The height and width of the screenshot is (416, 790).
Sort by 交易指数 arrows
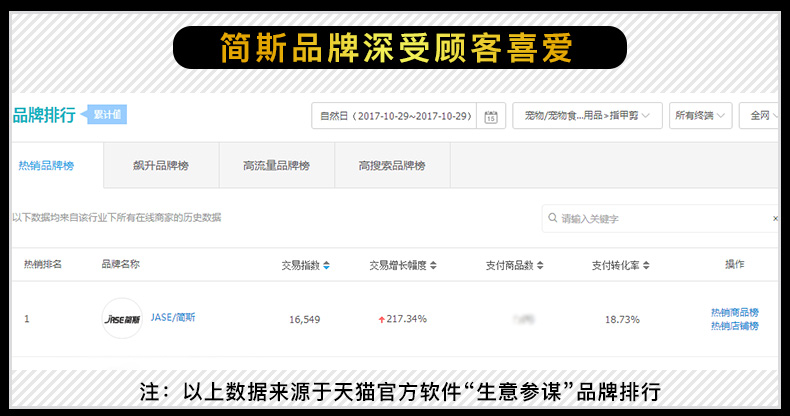point(326,265)
